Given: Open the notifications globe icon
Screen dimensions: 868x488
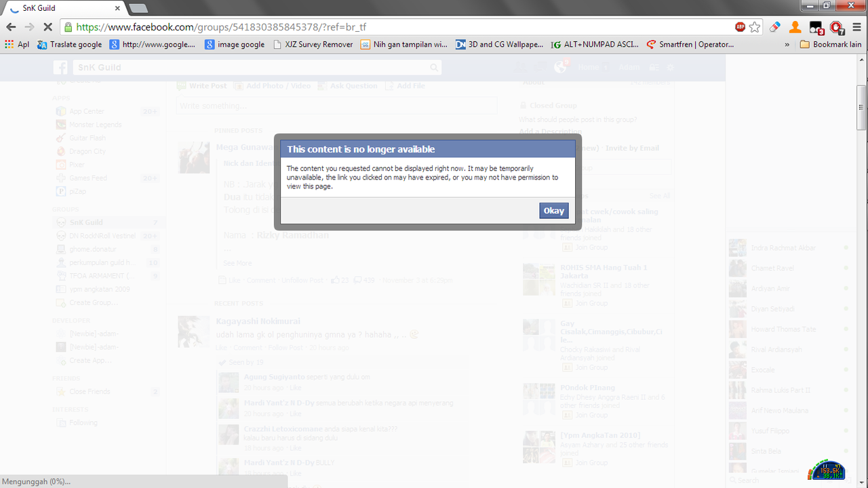Looking at the screenshot, I should click(x=559, y=68).
